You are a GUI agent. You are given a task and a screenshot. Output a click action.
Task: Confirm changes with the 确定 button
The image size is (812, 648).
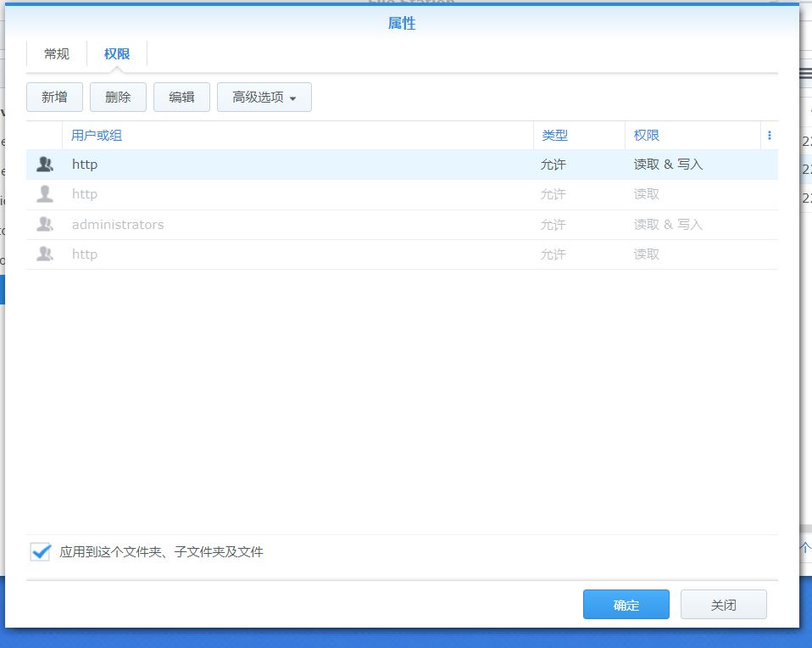[626, 604]
